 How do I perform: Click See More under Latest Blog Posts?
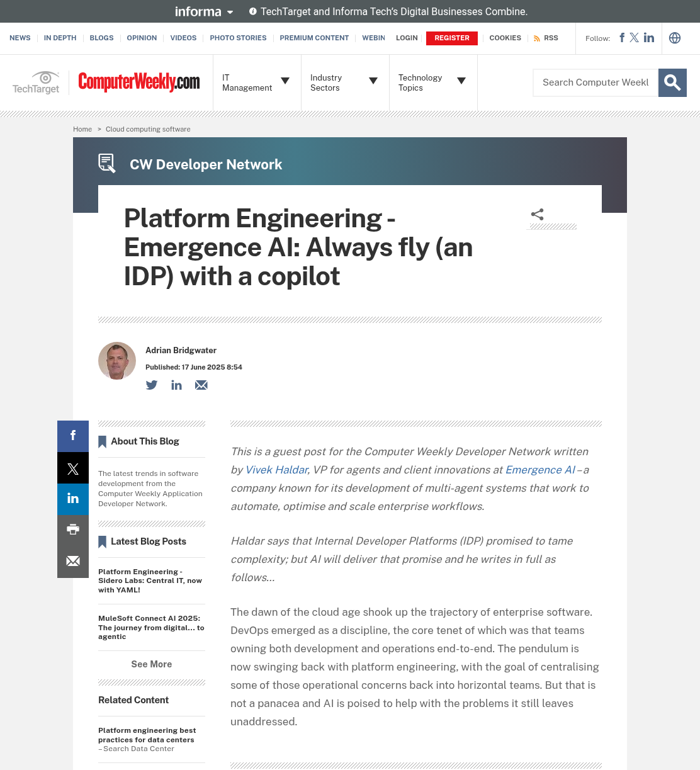[x=152, y=664]
